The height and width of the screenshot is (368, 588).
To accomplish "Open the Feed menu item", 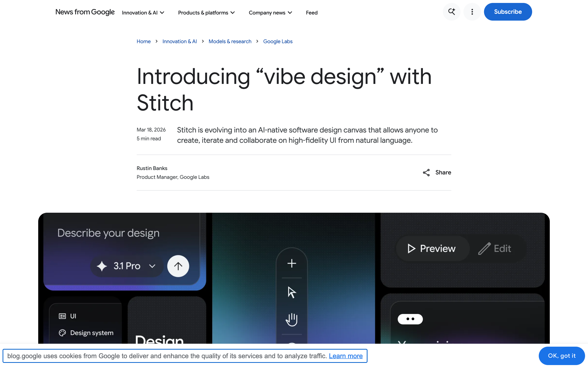I will click(x=312, y=13).
